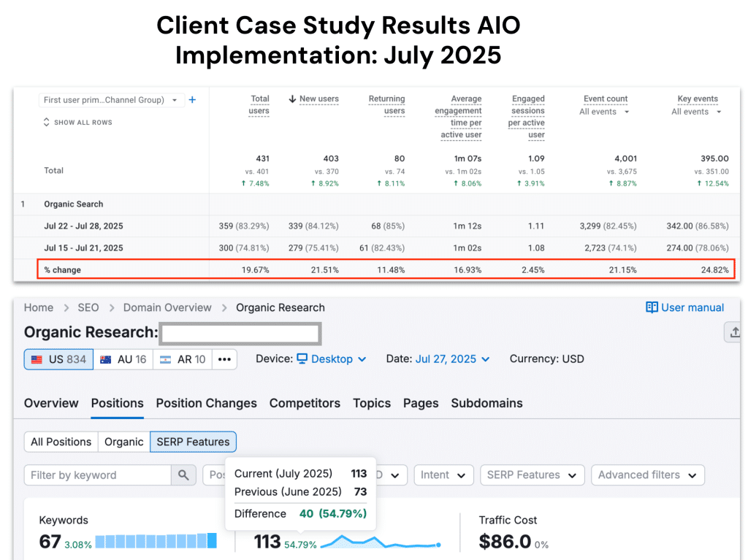
Task: Click the ellipsis for more country databases
Action: click(x=223, y=358)
